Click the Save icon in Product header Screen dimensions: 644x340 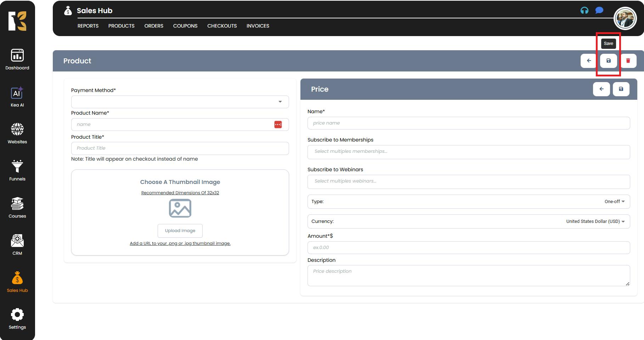[608, 61]
